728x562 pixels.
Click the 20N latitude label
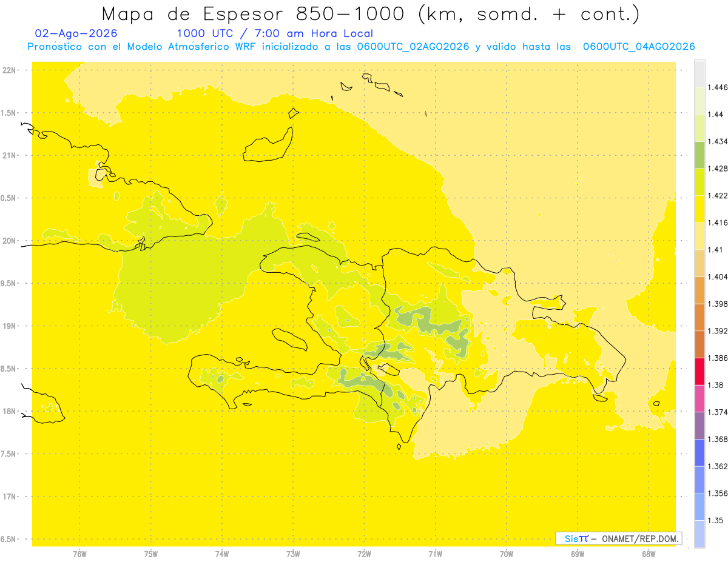(10, 241)
